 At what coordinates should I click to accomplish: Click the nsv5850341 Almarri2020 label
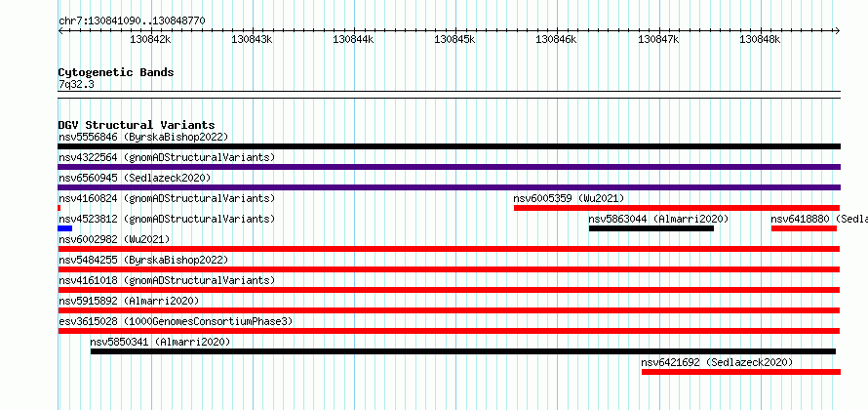pyautogui.click(x=160, y=342)
